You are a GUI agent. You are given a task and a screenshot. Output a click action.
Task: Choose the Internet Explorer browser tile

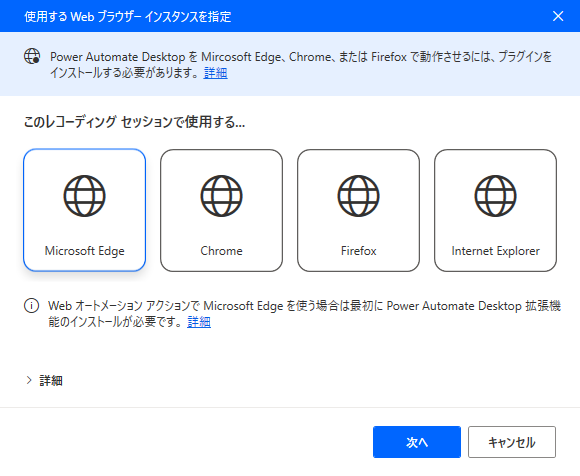click(x=495, y=210)
